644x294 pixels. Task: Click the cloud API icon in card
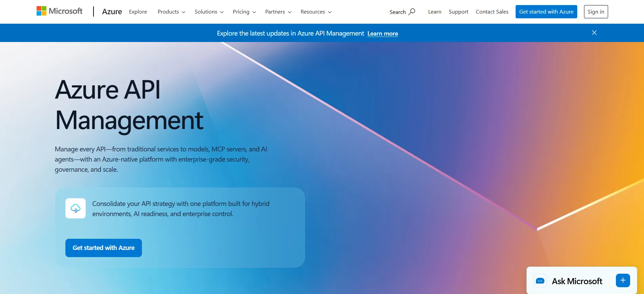(x=76, y=208)
